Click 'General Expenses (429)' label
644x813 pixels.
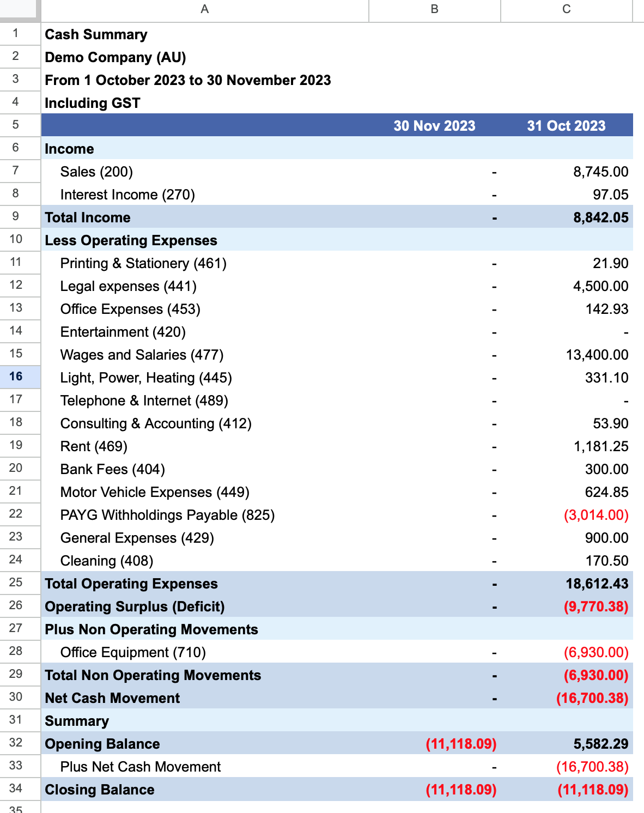click(137, 538)
